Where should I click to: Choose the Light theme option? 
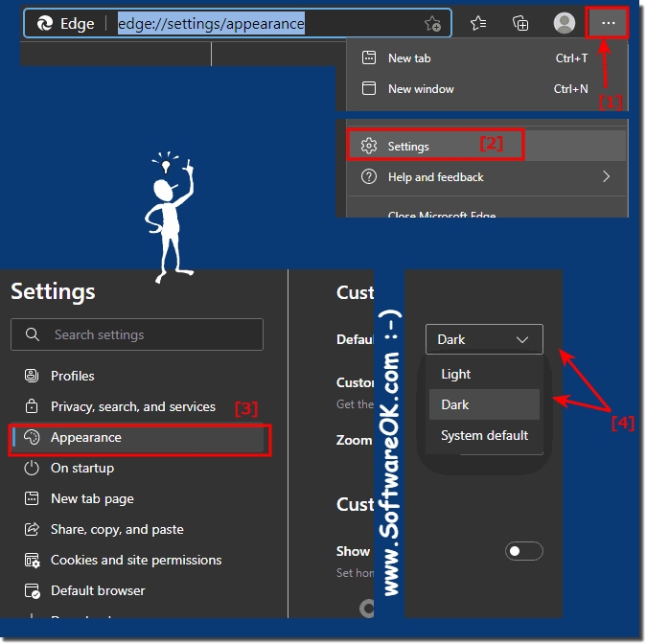pos(484,374)
